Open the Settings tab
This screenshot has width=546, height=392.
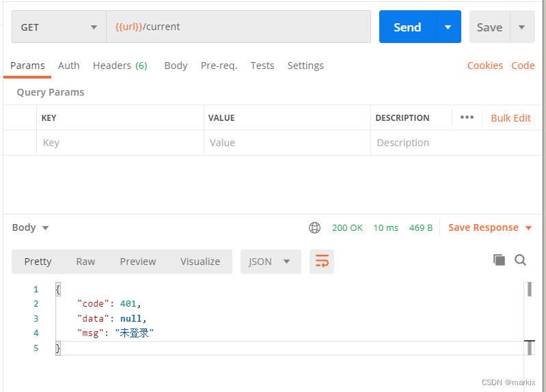coord(305,66)
